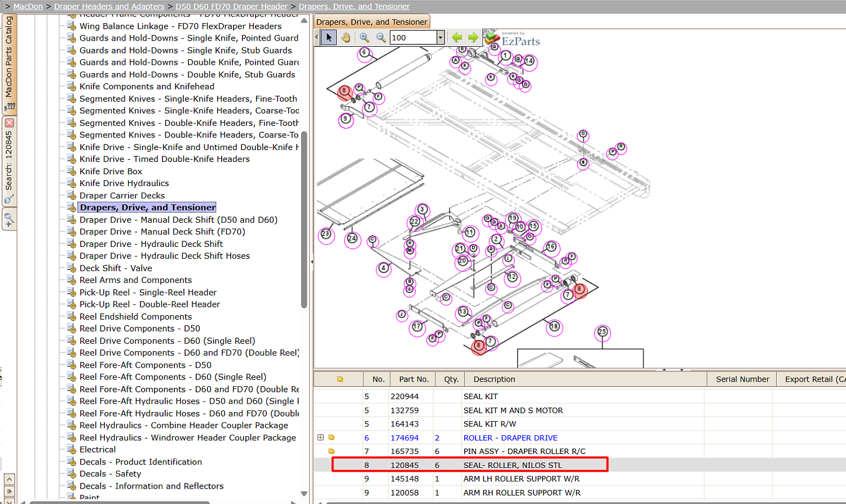Click page icon beside Electrical
846x504 pixels.
click(x=72, y=450)
